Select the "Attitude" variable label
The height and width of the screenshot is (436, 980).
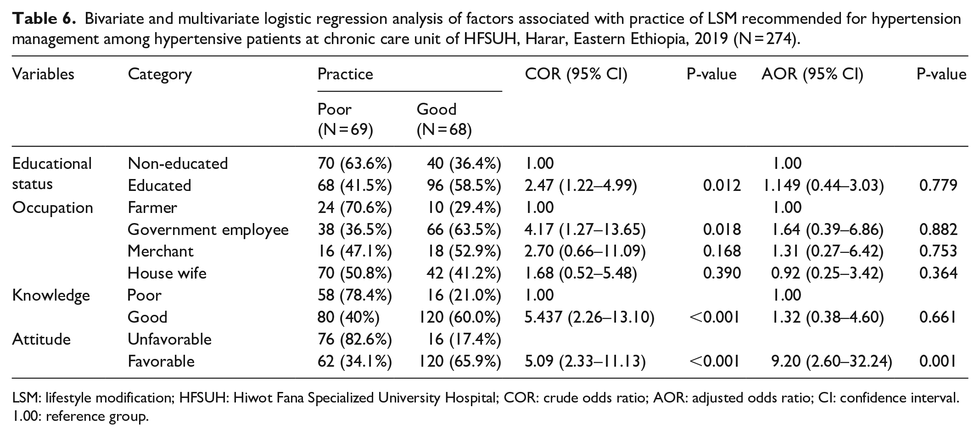(41, 339)
